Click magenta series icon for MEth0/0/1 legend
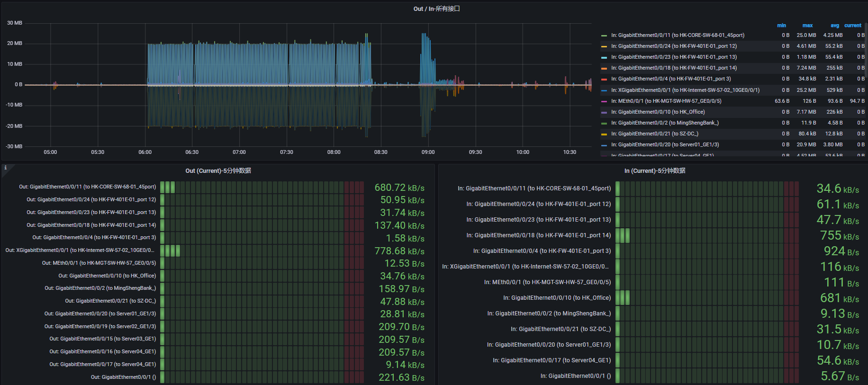Screen dimensions: 868x385 coord(604,101)
